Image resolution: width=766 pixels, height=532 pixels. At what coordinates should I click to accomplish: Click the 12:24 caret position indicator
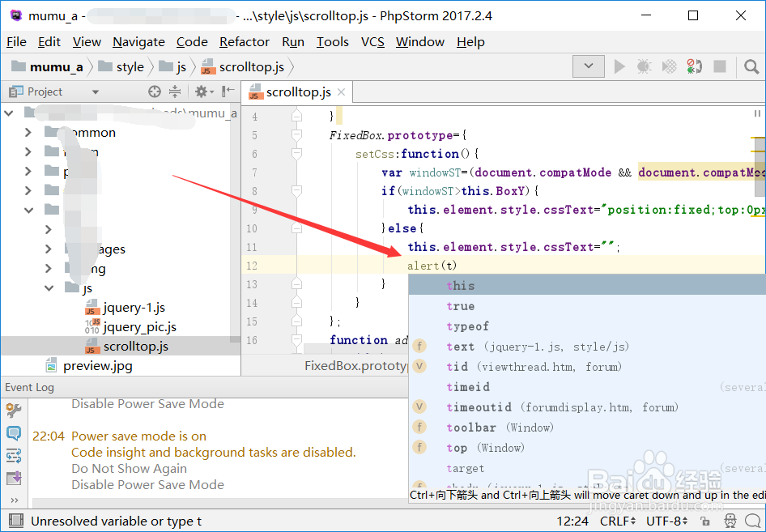click(x=572, y=521)
